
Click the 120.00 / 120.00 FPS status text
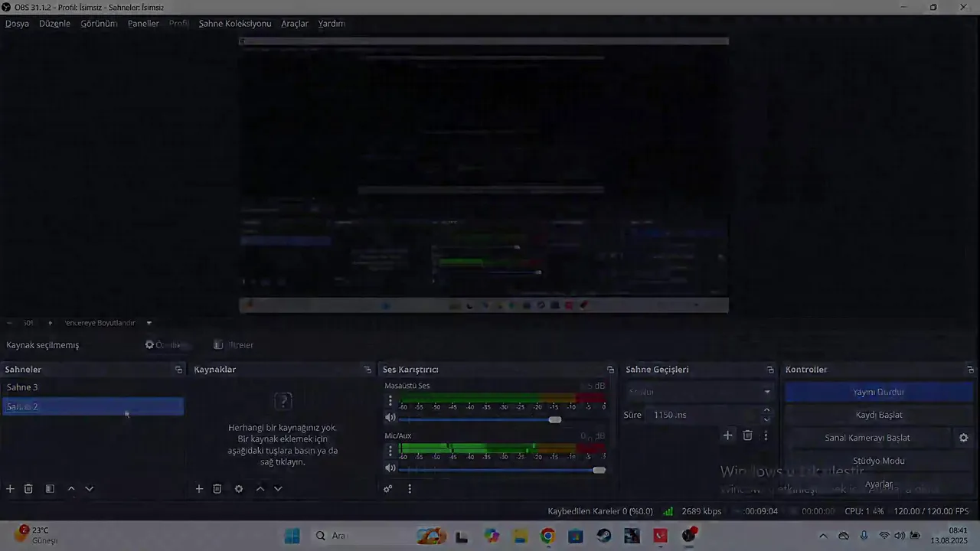(931, 511)
